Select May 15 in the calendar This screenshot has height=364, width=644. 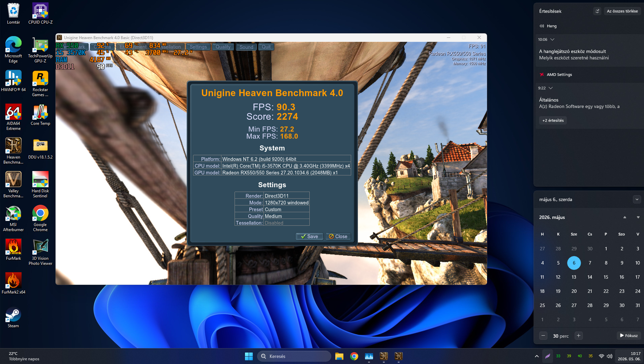pos(606,277)
